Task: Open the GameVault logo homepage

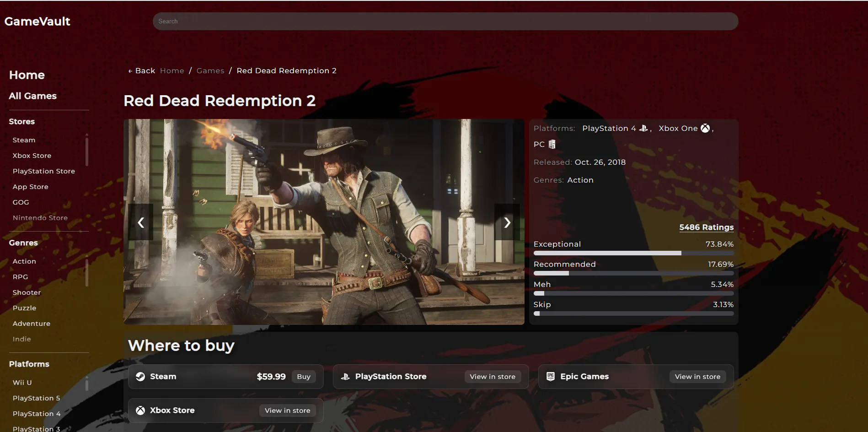Action: 38,22
